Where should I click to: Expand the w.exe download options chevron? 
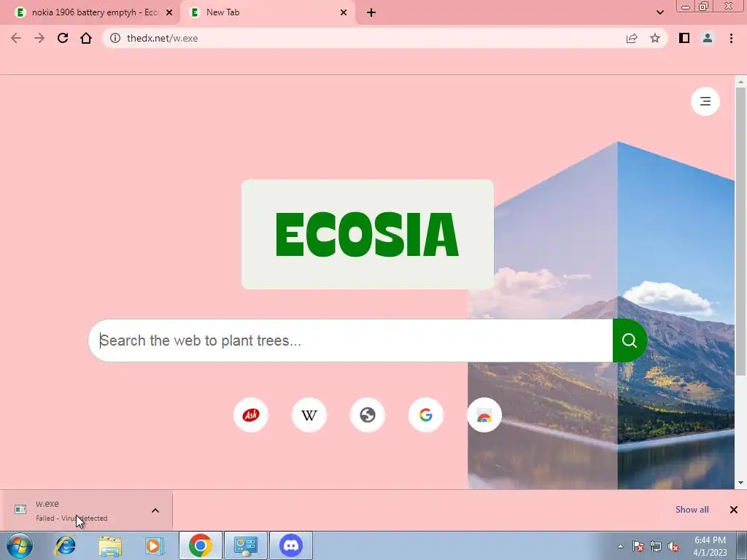tap(155, 510)
